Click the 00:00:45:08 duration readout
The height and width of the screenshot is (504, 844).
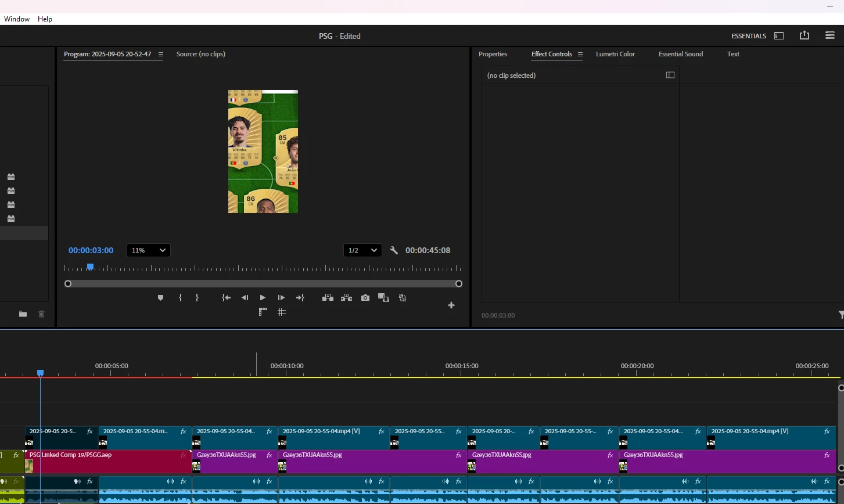click(x=428, y=250)
